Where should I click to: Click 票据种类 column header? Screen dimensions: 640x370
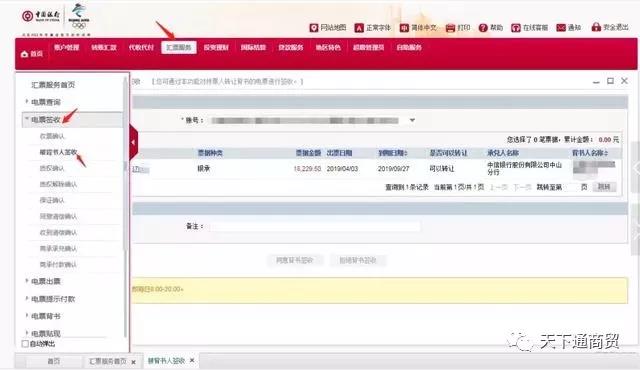pos(210,153)
